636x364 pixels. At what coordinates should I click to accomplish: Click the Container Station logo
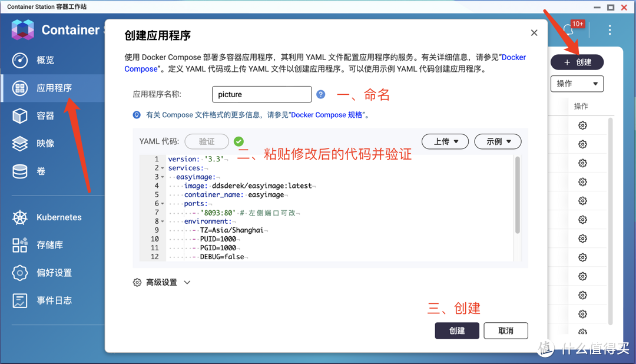(23, 29)
